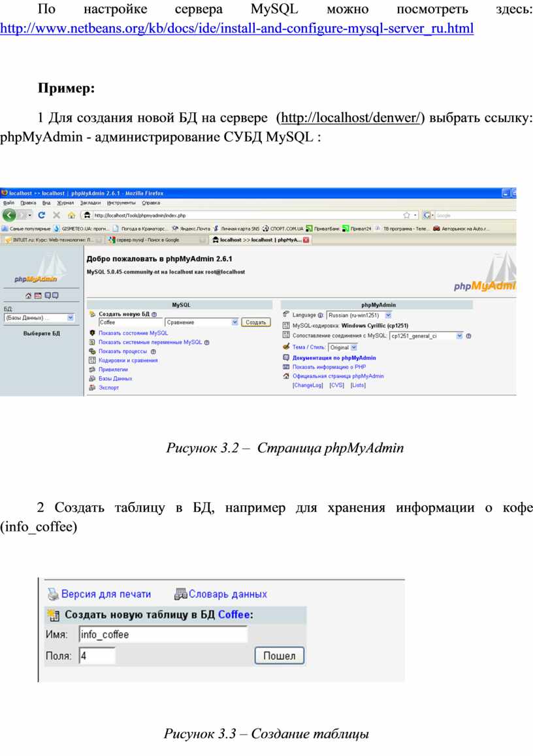Click the help icon beside Показать процессы
Image resolution: width=533 pixels, height=756 pixels.
[x=153, y=351]
